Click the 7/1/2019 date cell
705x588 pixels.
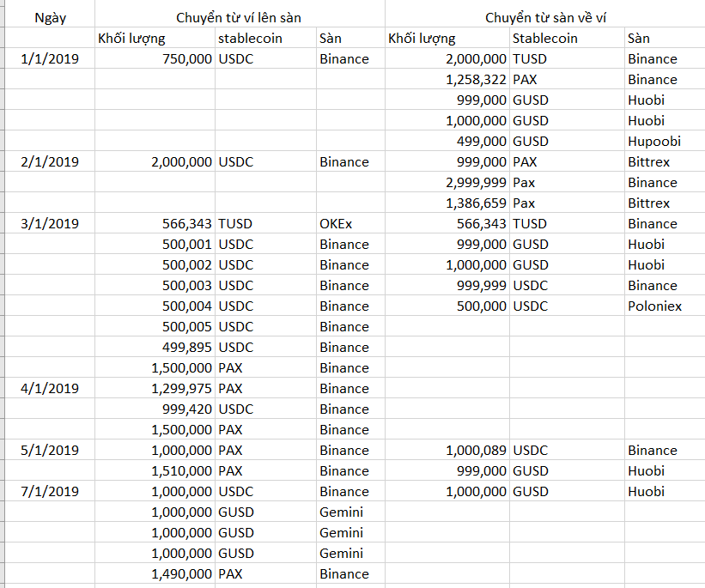pyautogui.click(x=49, y=492)
